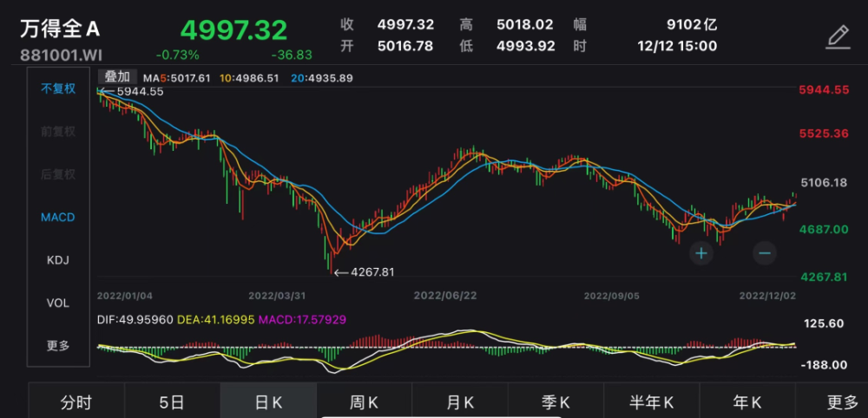Click the low price 4993.92

coord(527,46)
